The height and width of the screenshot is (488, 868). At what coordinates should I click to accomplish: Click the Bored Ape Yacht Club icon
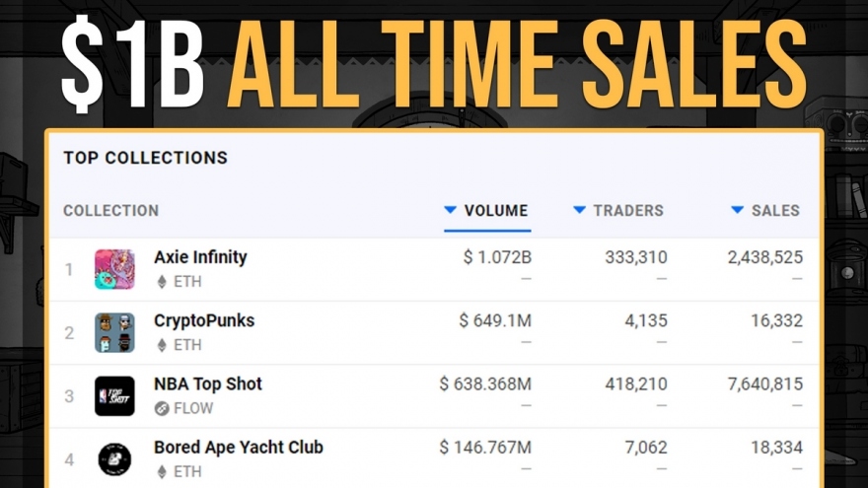pyautogui.click(x=114, y=458)
